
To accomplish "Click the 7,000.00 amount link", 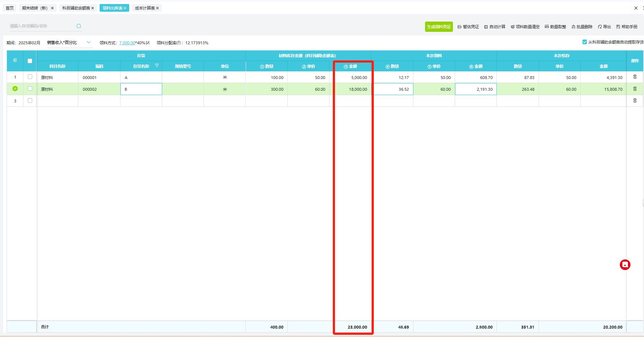I will 127,43.
